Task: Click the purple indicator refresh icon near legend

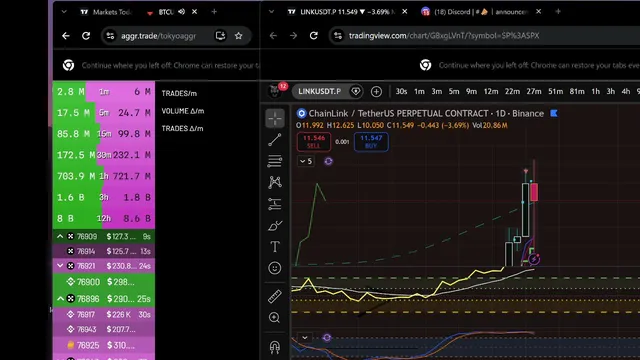Action: (328, 161)
